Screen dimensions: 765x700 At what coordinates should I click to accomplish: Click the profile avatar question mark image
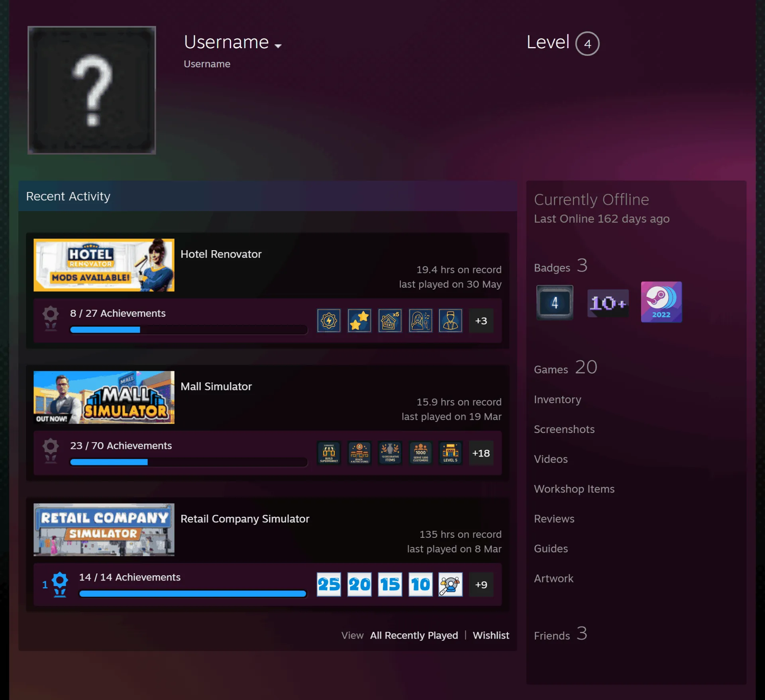point(92,90)
